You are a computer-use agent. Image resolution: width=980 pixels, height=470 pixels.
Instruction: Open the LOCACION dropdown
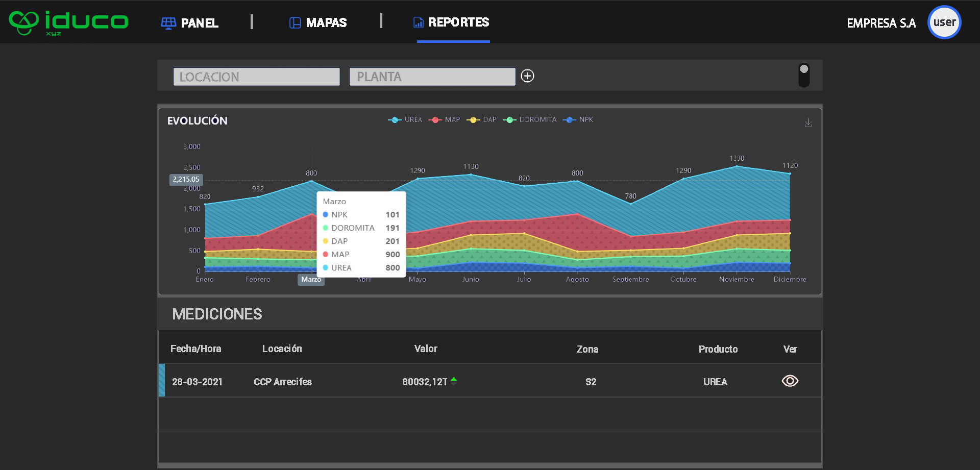(x=256, y=77)
